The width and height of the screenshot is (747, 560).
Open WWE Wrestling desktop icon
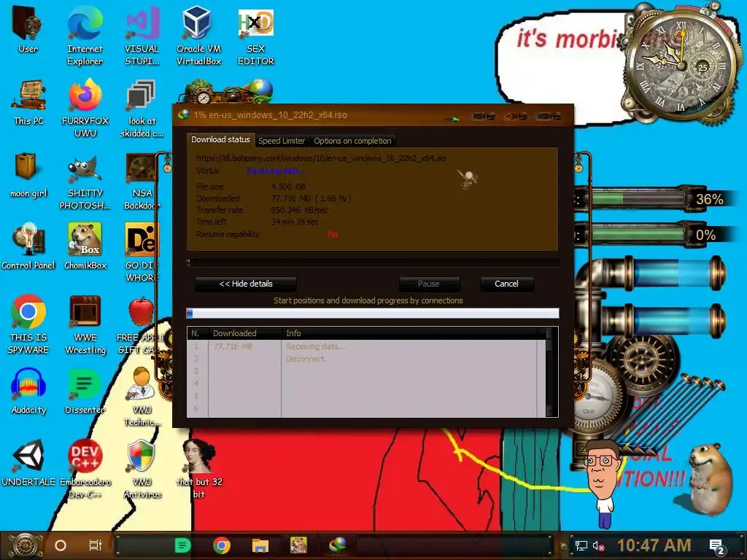[85, 324]
